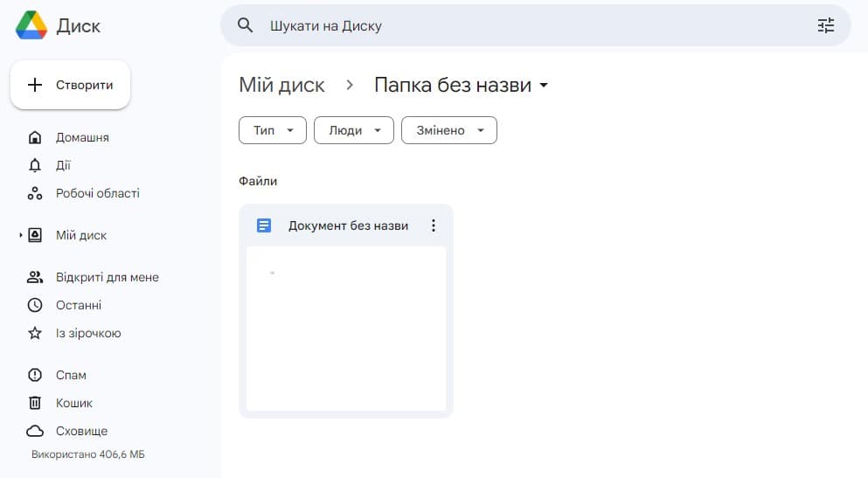Image resolution: width=868 pixels, height=478 pixels.
Task: Click the Google Docs file type icon
Action: click(264, 225)
